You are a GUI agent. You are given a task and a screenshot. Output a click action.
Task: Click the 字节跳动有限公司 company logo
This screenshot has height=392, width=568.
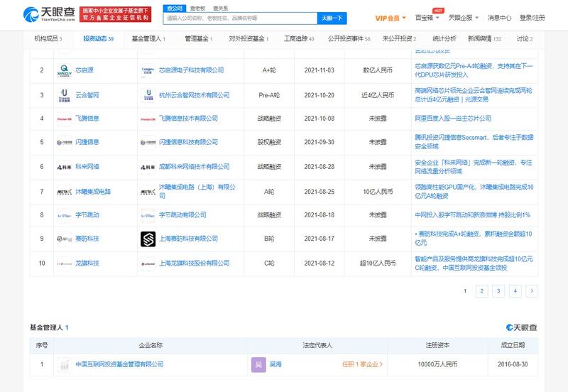click(148, 215)
